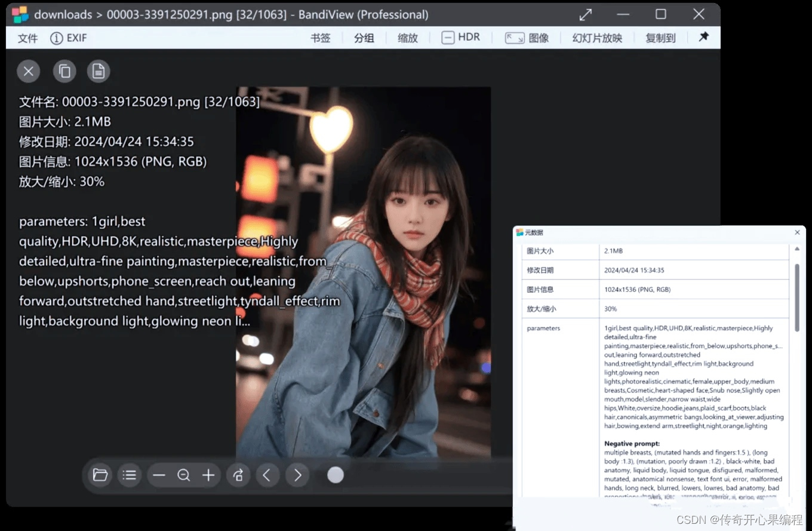Click the displayed girl photo

coord(364,272)
